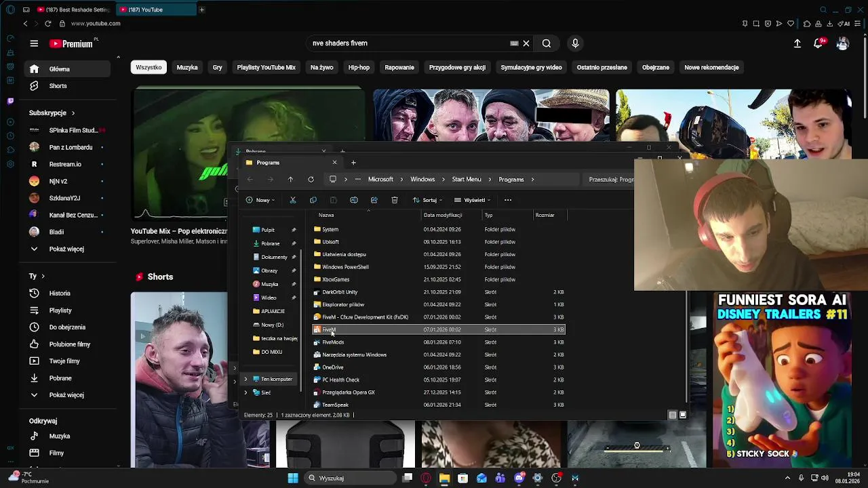
Task: Expand Sieć tree node
Action: click(245, 392)
